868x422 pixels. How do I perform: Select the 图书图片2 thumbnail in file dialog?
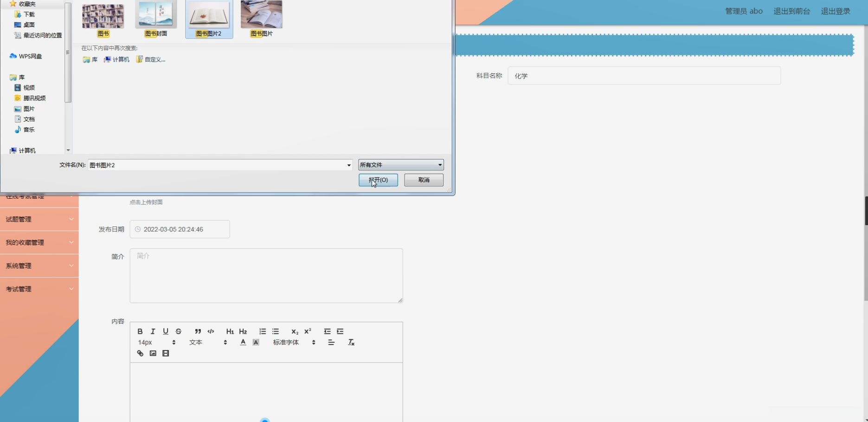[209, 19]
